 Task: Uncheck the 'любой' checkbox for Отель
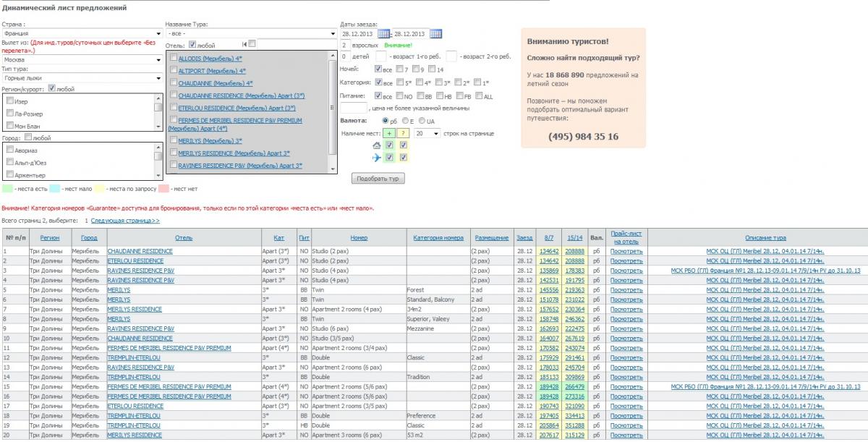tap(192, 45)
